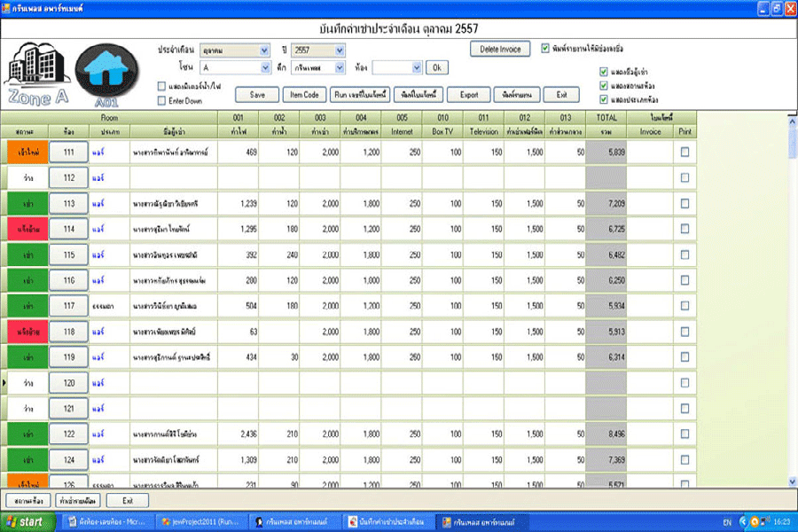Click the orange status cell for room 111

[x=26, y=153]
